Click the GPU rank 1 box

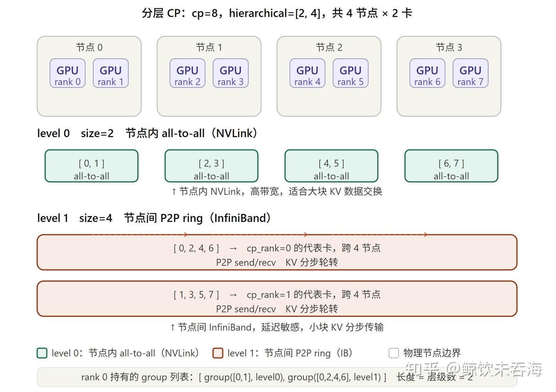[111, 73]
